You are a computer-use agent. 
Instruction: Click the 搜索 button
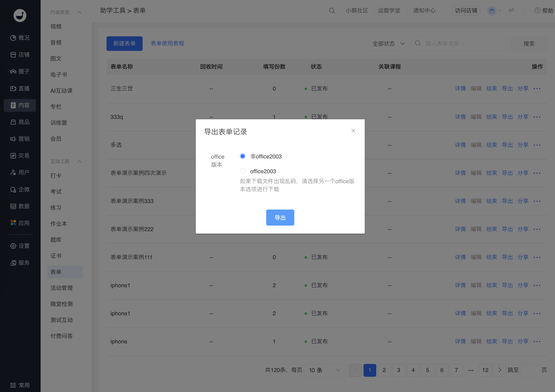tap(529, 44)
